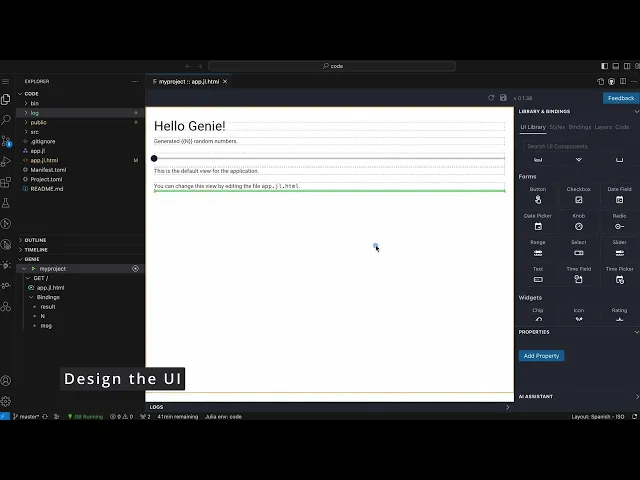The height and width of the screenshot is (480, 640).
Task: Switch to the UI Library tab
Action: pyautogui.click(x=533, y=127)
